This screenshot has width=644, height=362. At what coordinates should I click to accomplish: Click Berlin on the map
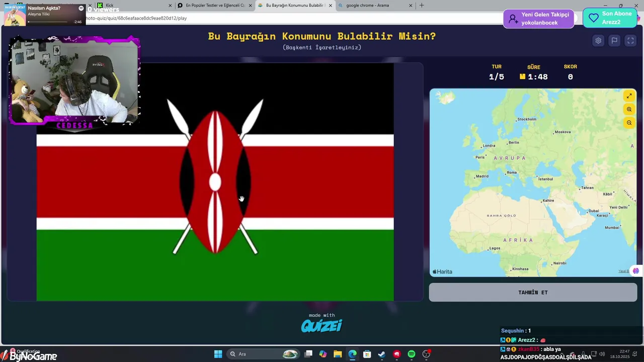coord(512,143)
